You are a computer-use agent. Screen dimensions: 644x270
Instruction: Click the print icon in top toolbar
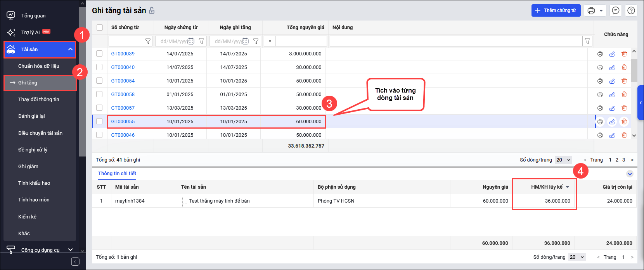[x=591, y=11]
